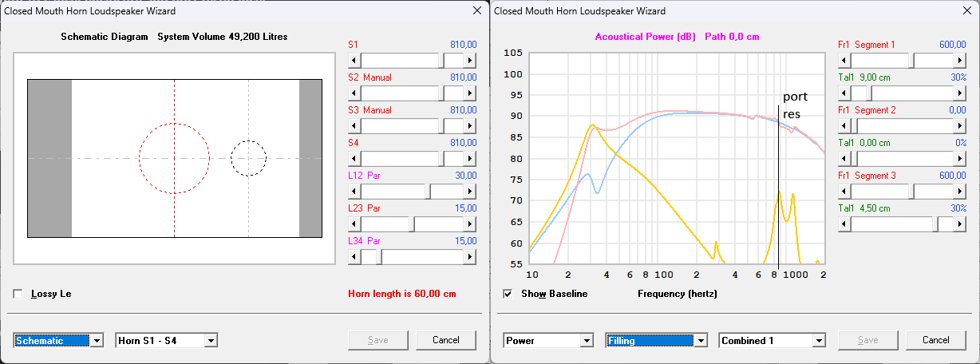The image size is (980, 364).
Task: Click right arrow of Tal1 9,00 cm slider
Action: pos(960,93)
